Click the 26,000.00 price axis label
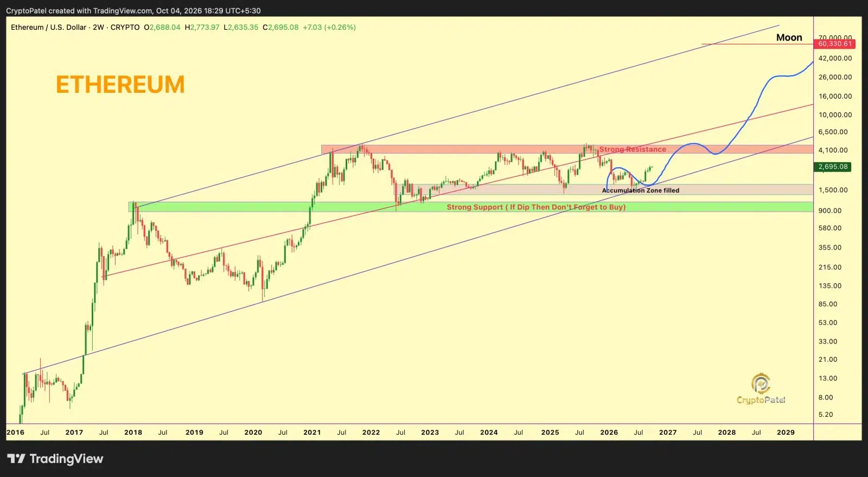This screenshot has width=868, height=477. [835, 77]
